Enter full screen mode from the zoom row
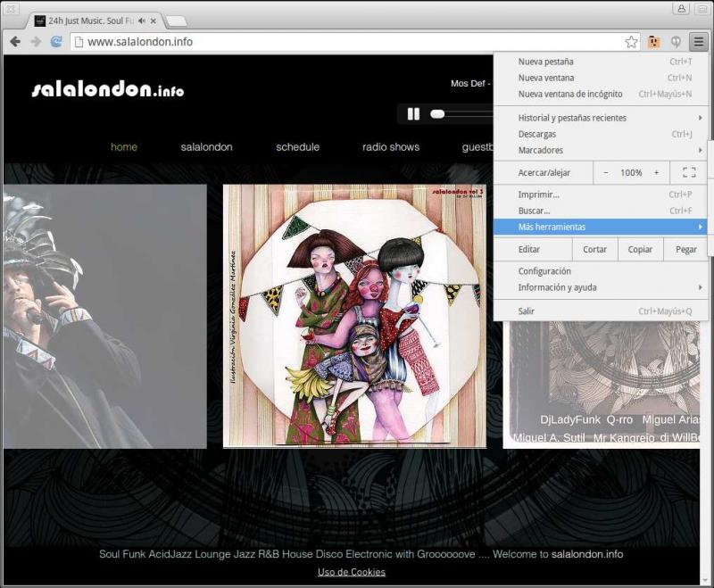The width and height of the screenshot is (714, 588). (689, 172)
